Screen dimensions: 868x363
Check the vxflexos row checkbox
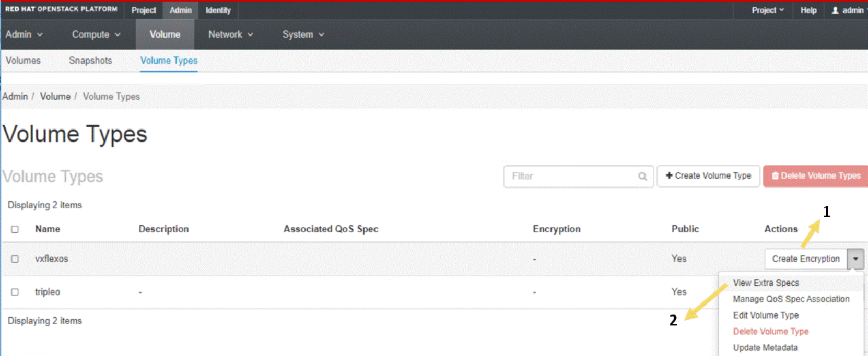tap(15, 259)
